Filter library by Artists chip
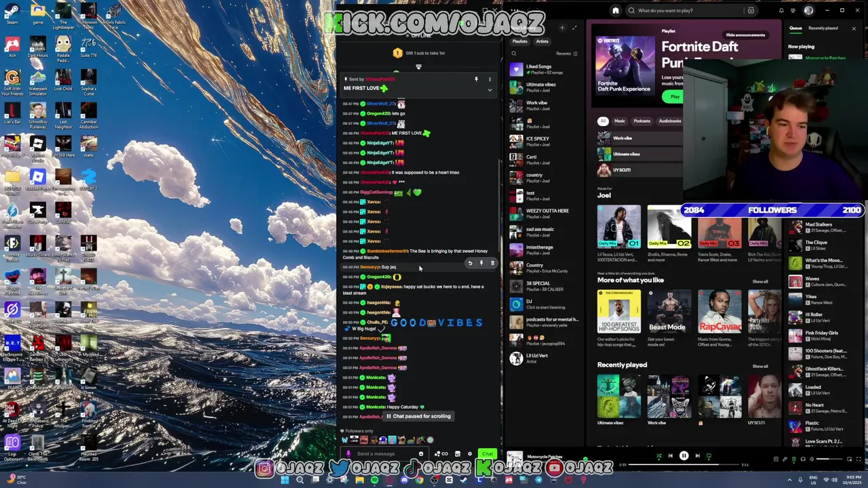This screenshot has height=488, width=868. (542, 41)
